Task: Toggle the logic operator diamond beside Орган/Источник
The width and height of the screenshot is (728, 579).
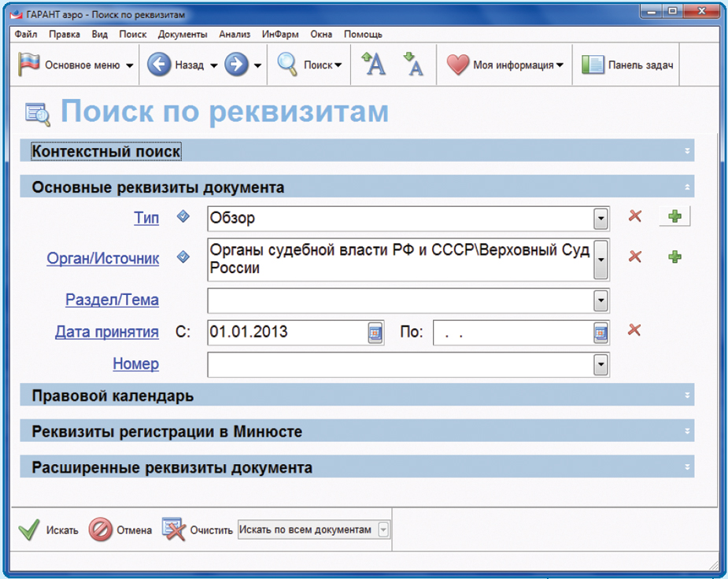Action: pyautogui.click(x=183, y=256)
